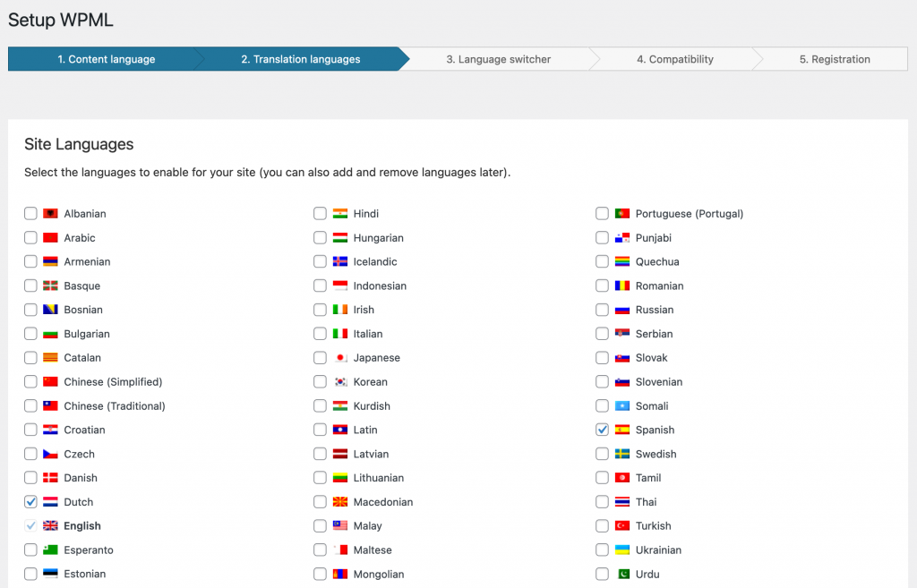Screen dimensions: 917x588
Task: Click the Bosnian flag icon
Action: tap(50, 310)
